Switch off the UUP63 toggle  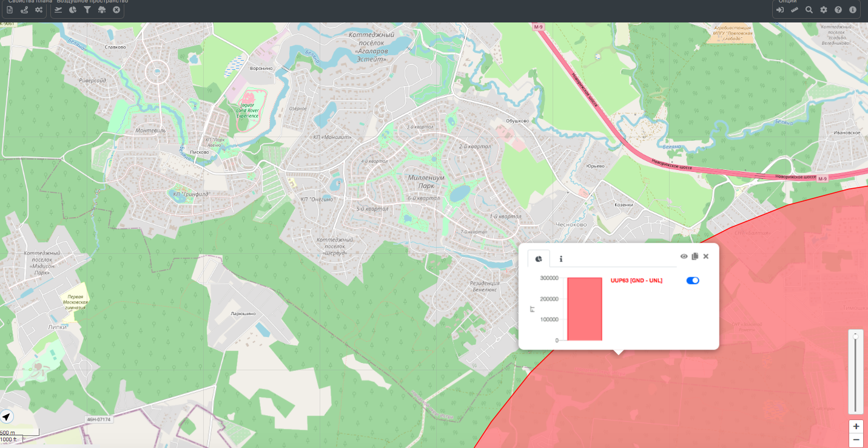[x=693, y=280]
